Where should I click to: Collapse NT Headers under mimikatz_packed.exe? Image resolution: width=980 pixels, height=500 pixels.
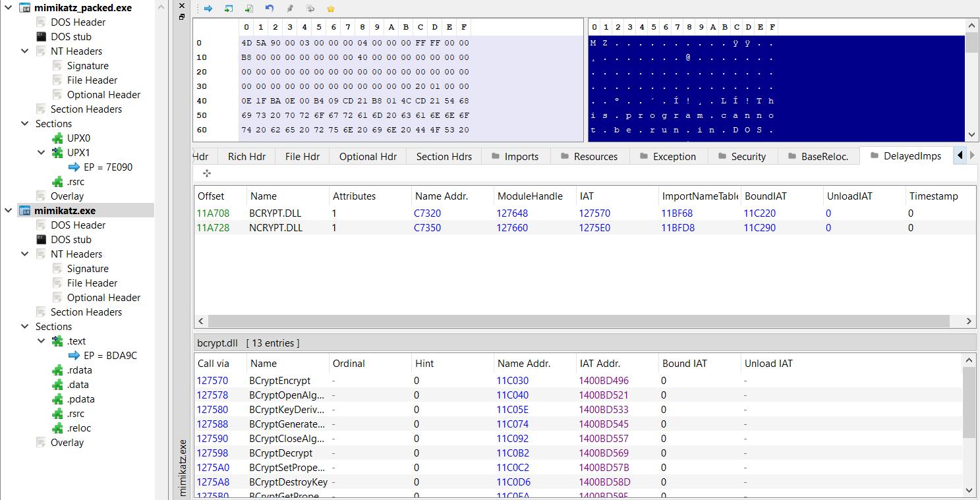click(x=25, y=51)
